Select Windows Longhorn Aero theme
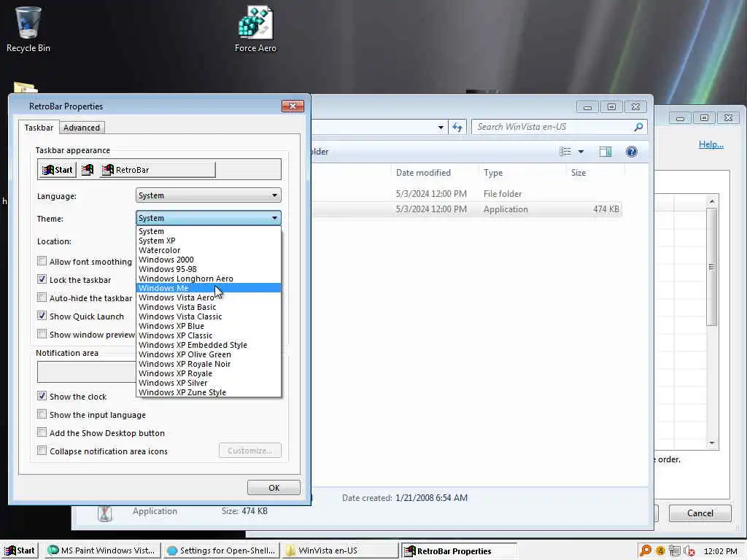Screen dimensions: 747x560 pos(209,279)
